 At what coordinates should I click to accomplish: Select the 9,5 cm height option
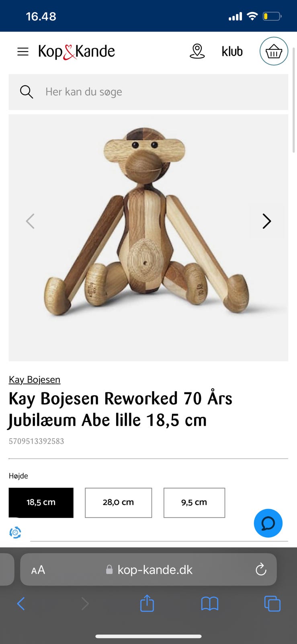point(194,502)
